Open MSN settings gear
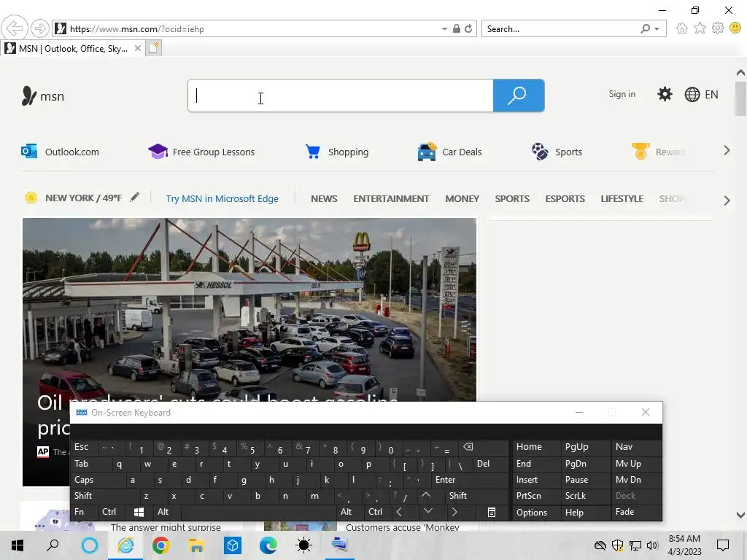747x560 pixels. pos(665,94)
